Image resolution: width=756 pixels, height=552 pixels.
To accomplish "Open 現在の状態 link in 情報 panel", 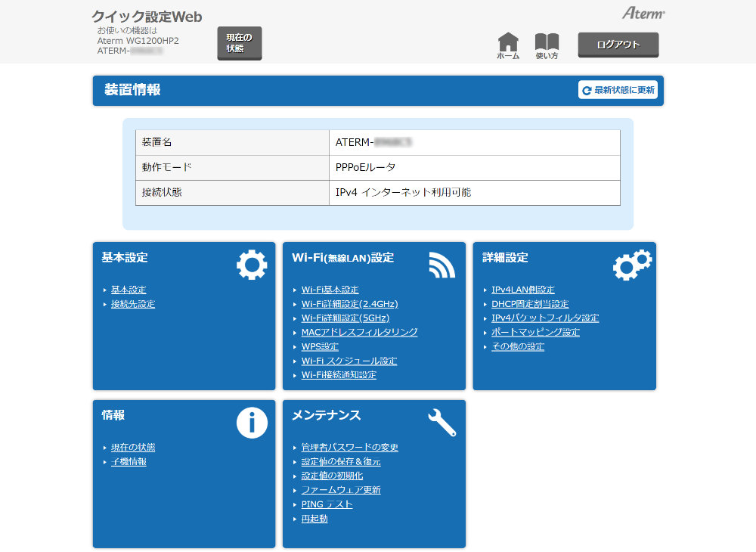I will 133,448.
